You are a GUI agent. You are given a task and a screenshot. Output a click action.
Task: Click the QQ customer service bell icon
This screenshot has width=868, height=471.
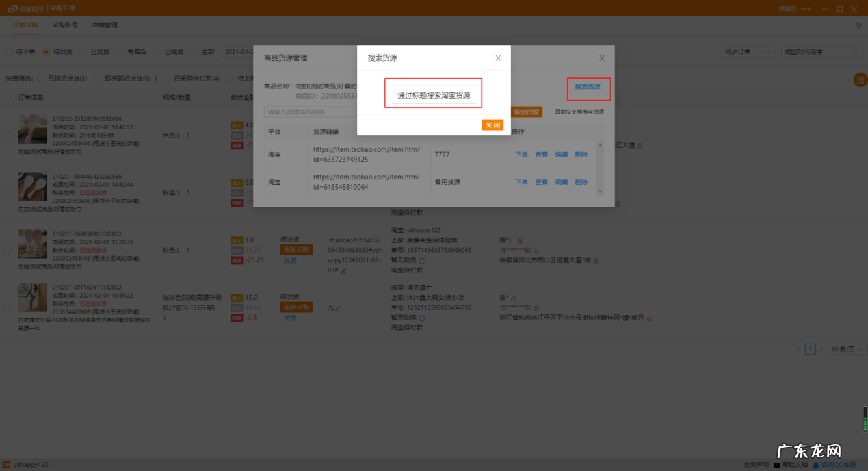[x=816, y=464]
